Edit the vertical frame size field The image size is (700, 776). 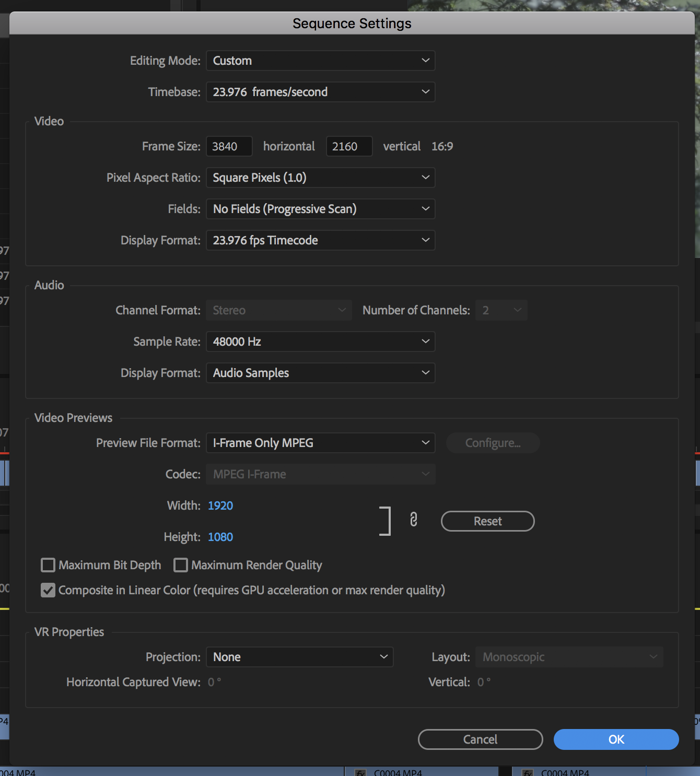349,146
